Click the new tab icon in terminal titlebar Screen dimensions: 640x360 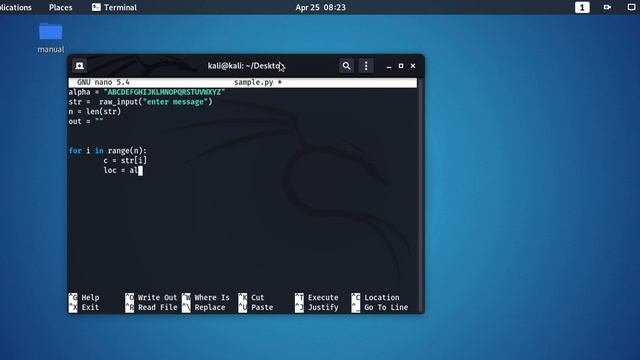click(x=79, y=66)
